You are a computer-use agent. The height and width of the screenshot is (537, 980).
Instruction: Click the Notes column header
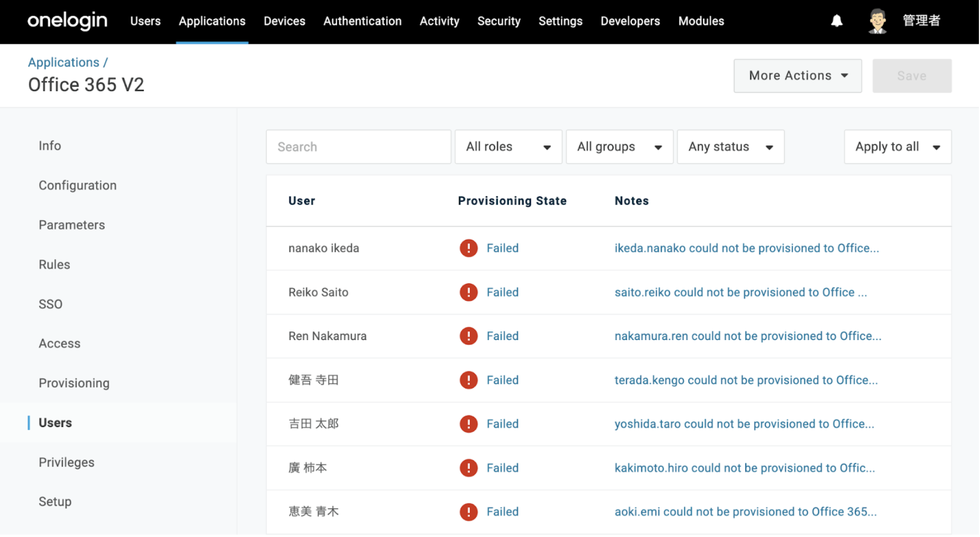pyautogui.click(x=632, y=201)
